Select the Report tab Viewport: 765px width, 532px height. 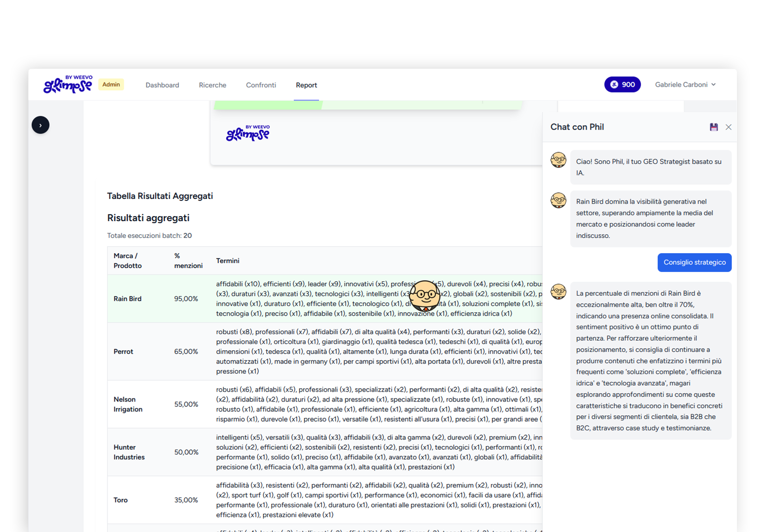[306, 85]
